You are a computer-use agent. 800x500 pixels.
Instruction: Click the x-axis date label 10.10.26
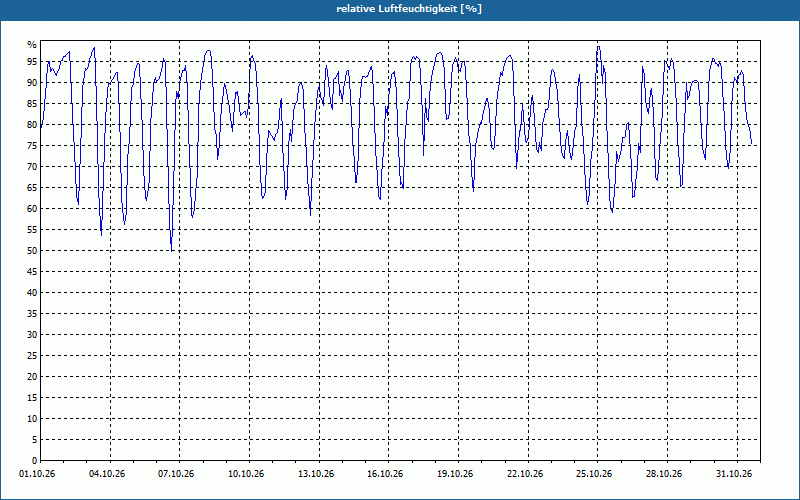246,474
